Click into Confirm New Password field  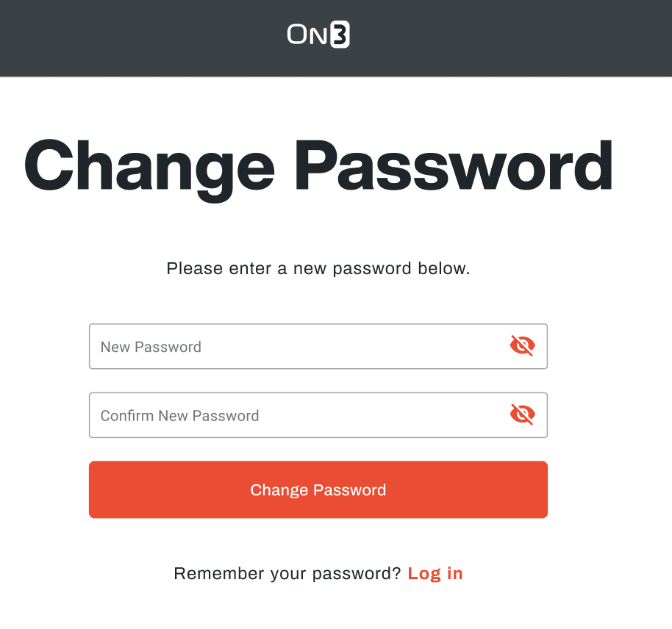point(318,415)
